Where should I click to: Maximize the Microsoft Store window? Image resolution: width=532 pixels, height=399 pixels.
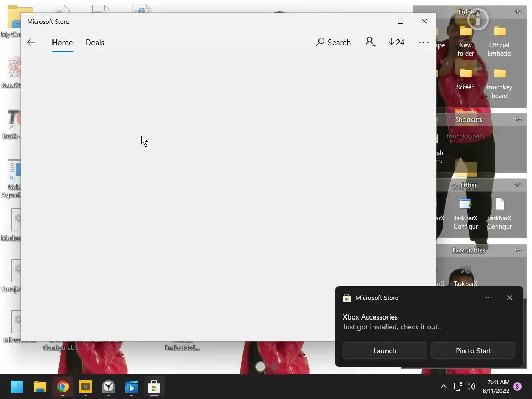[x=401, y=21]
